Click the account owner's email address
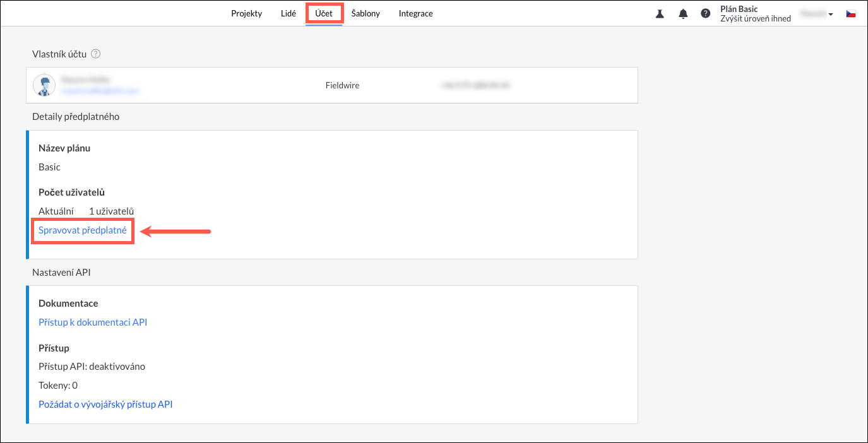 pyautogui.click(x=99, y=91)
